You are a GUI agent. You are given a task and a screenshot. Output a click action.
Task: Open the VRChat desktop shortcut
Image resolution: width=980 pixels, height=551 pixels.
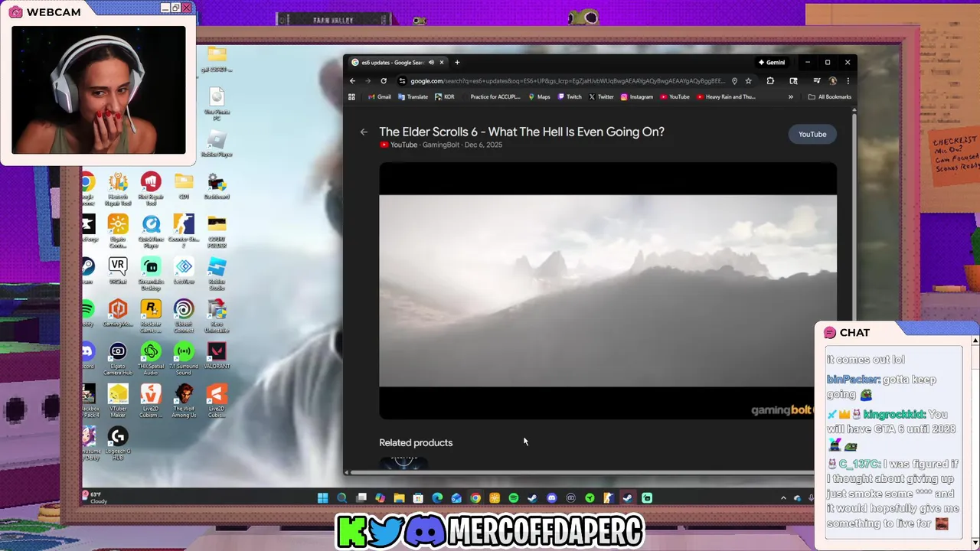click(x=117, y=273)
